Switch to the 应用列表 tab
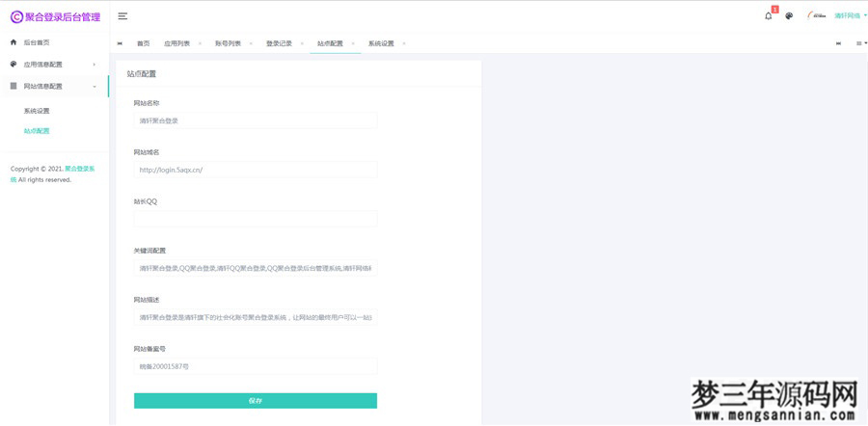This screenshot has height=426, width=868. [x=176, y=43]
